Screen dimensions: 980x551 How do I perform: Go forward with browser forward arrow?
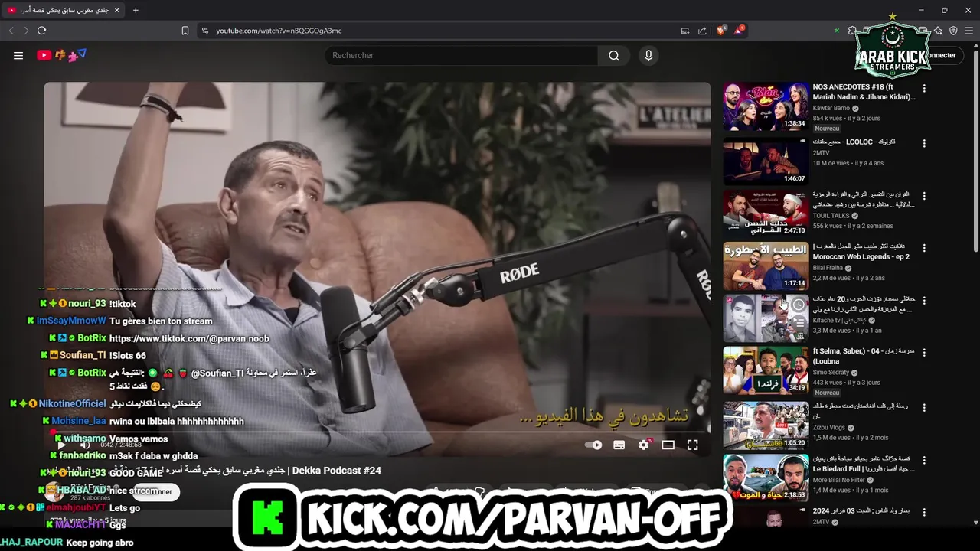pyautogui.click(x=26, y=31)
